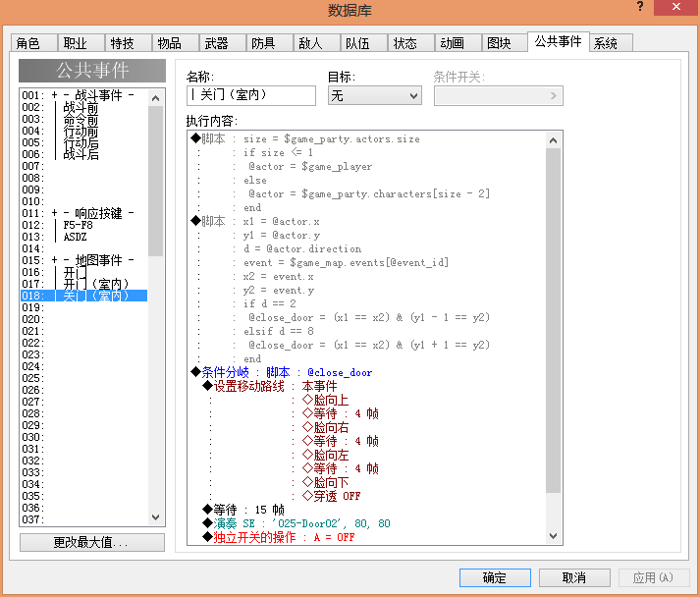The image size is (700, 597).
Task: Select the 独立开关的操作 A = OFF command
Action: click(367, 537)
